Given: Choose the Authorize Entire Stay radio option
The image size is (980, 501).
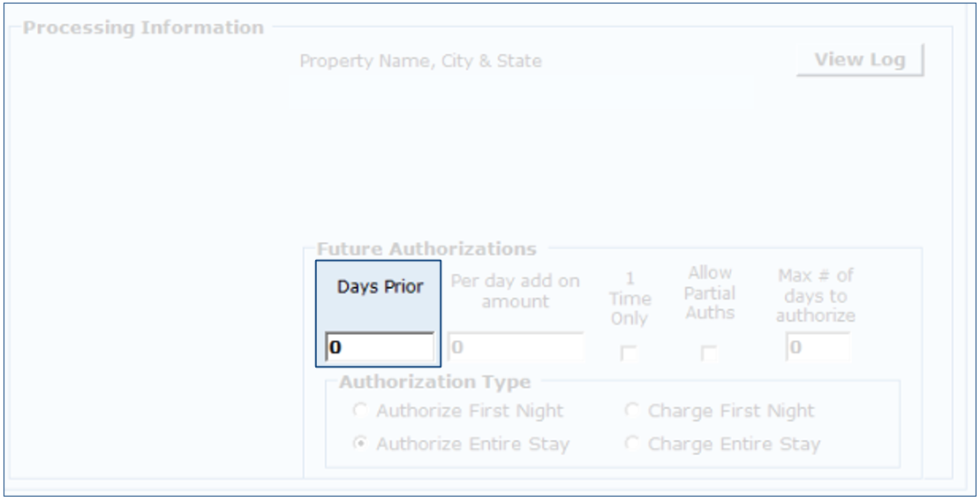Looking at the screenshot, I should (359, 444).
